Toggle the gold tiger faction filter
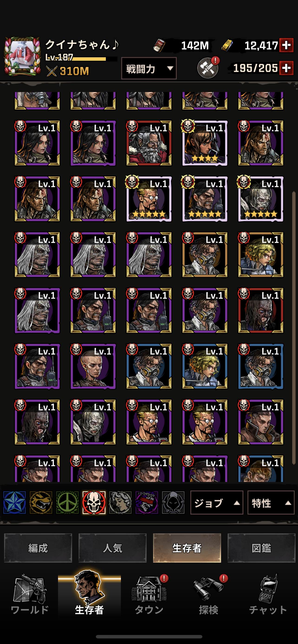The image size is (298, 644). (41, 502)
